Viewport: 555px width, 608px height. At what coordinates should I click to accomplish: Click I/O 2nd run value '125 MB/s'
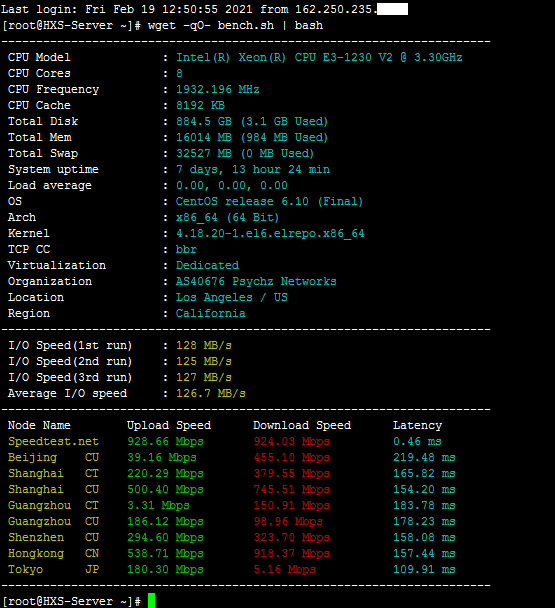click(204, 361)
